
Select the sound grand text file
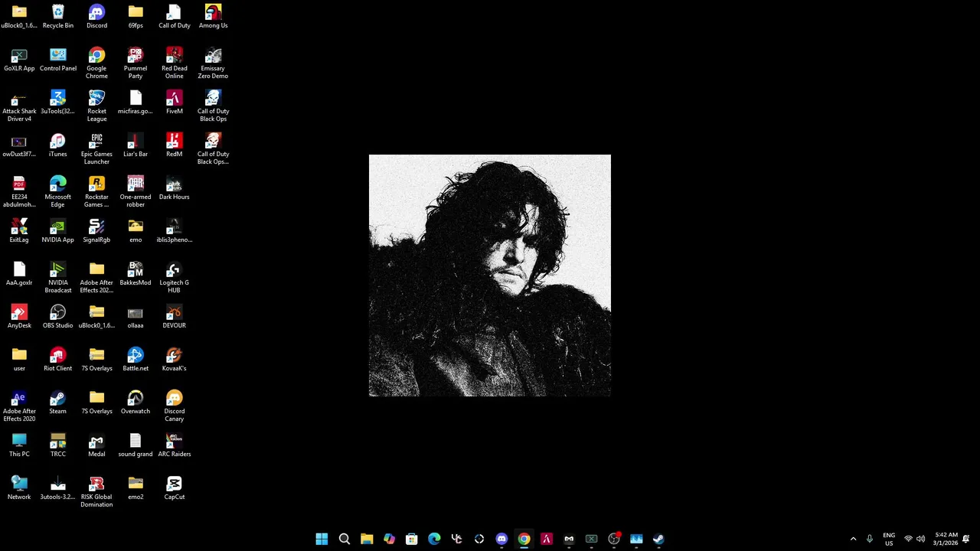(136, 445)
